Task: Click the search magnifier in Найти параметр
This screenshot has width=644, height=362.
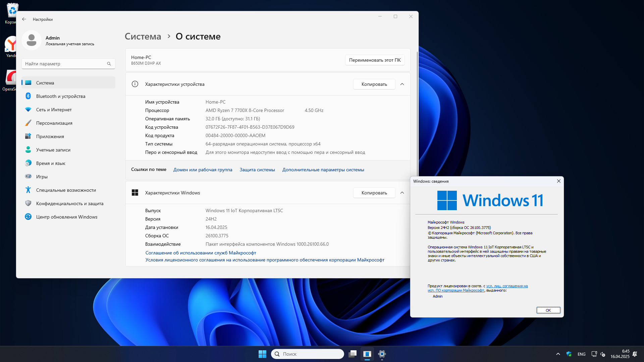Action: 109,64
